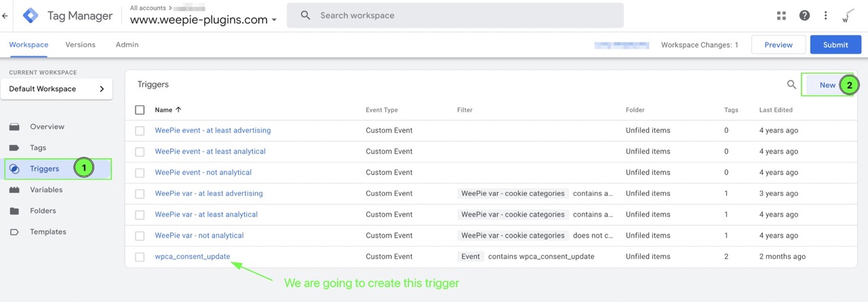Open the WeePie var - at least advertising trigger
This screenshot has width=868, height=302.
tap(208, 193)
